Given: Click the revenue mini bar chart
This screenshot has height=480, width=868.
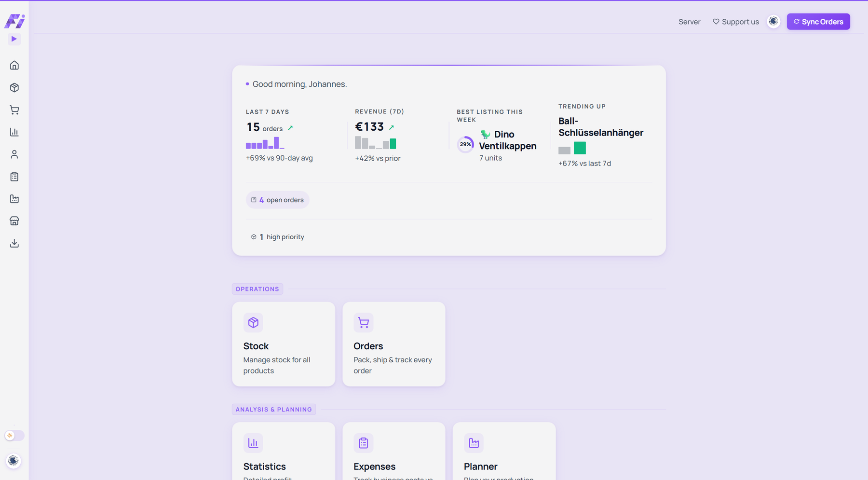Looking at the screenshot, I should pos(376,143).
